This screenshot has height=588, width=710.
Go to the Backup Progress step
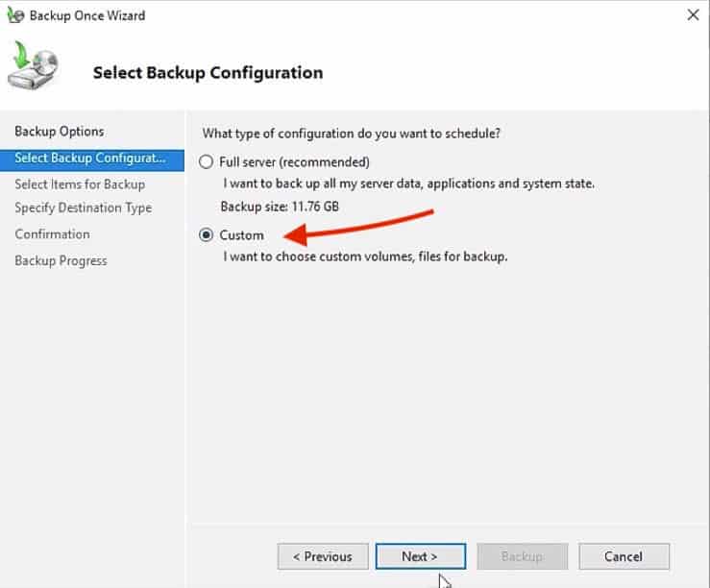61,260
